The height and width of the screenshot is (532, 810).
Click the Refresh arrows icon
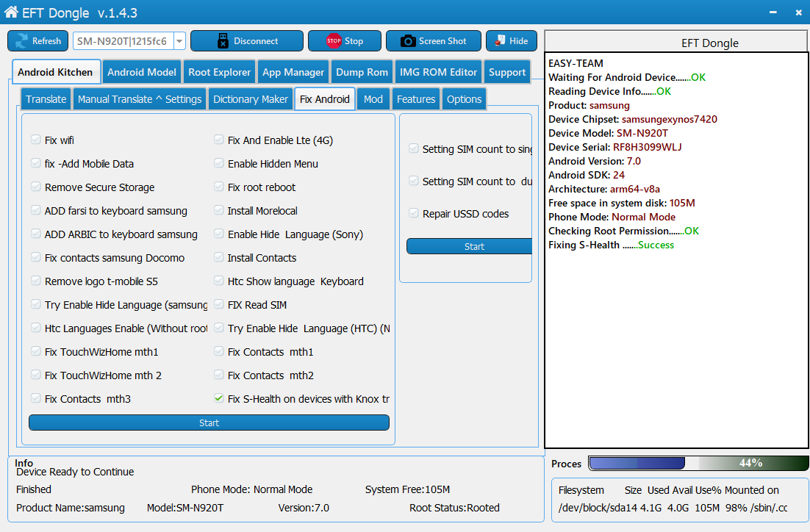[x=22, y=41]
